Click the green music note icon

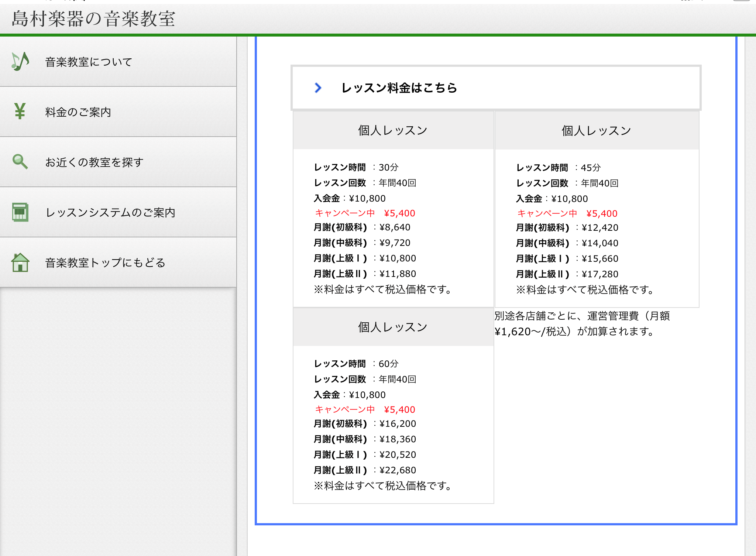[x=20, y=61]
